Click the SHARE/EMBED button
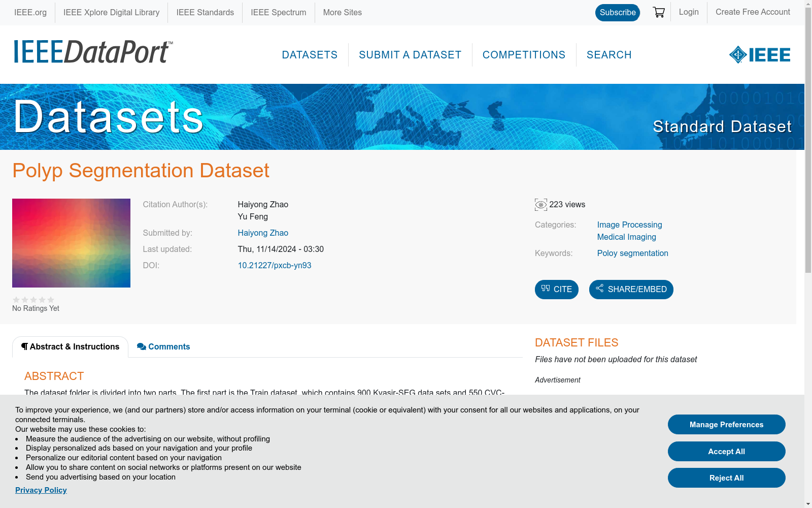 [x=631, y=290]
